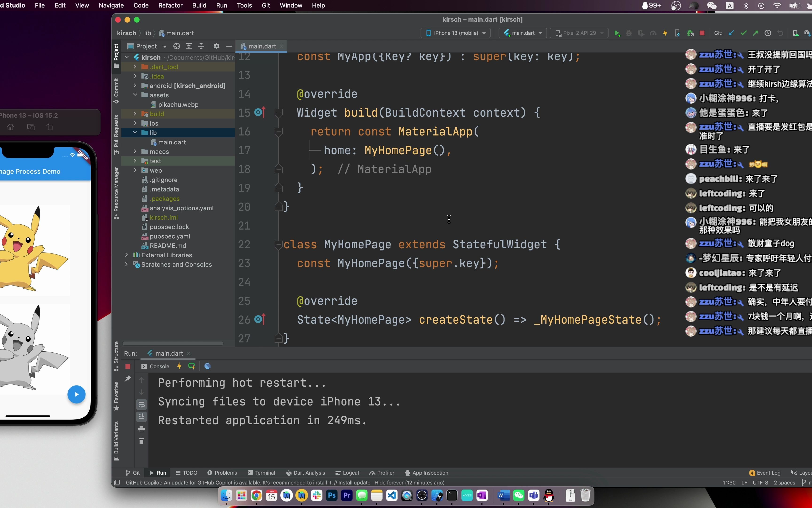Screen dimensions: 812x508
Task: Open the Build menu
Action: pyautogui.click(x=199, y=5)
